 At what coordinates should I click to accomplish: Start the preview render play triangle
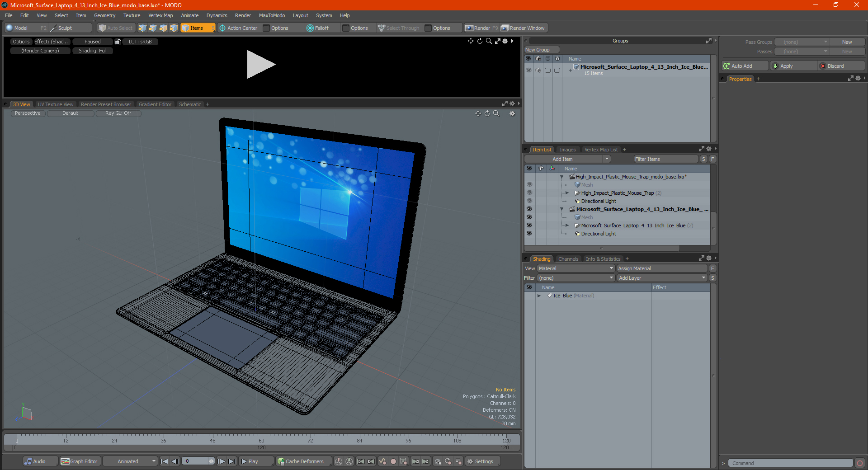click(261, 65)
